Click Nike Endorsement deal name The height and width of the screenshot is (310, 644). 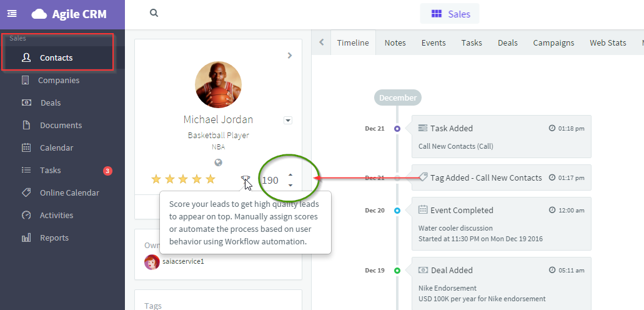[x=447, y=288]
